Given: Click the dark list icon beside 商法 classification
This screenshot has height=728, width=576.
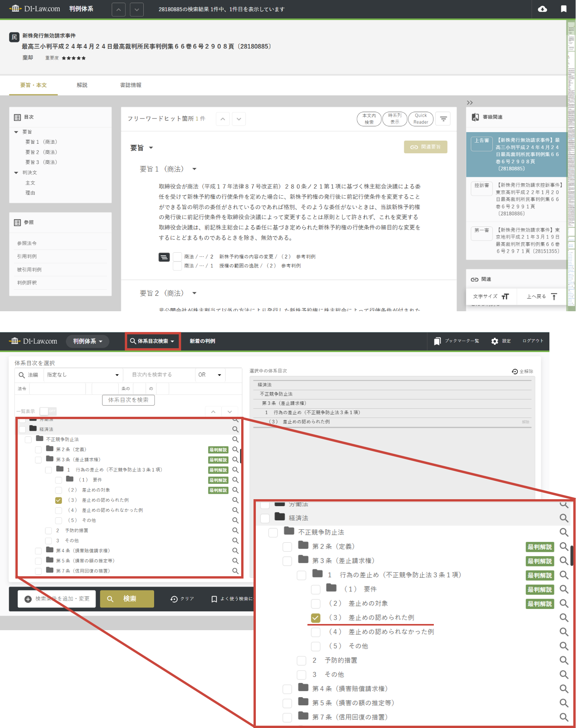Looking at the screenshot, I should click(x=164, y=257).
